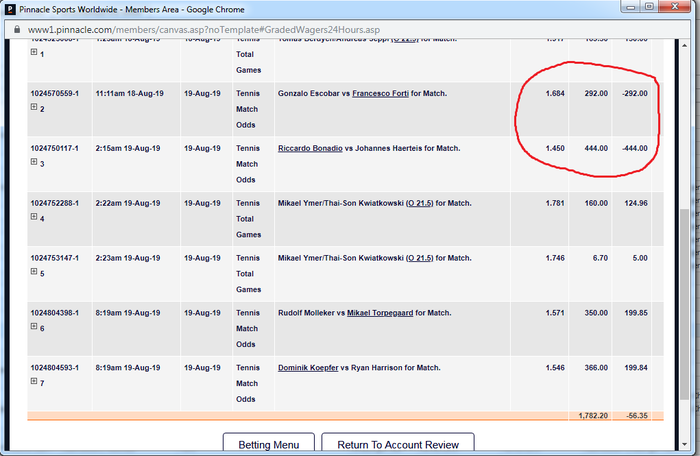
Task: Select wager ID 1024752288-1
Action: tap(54, 203)
